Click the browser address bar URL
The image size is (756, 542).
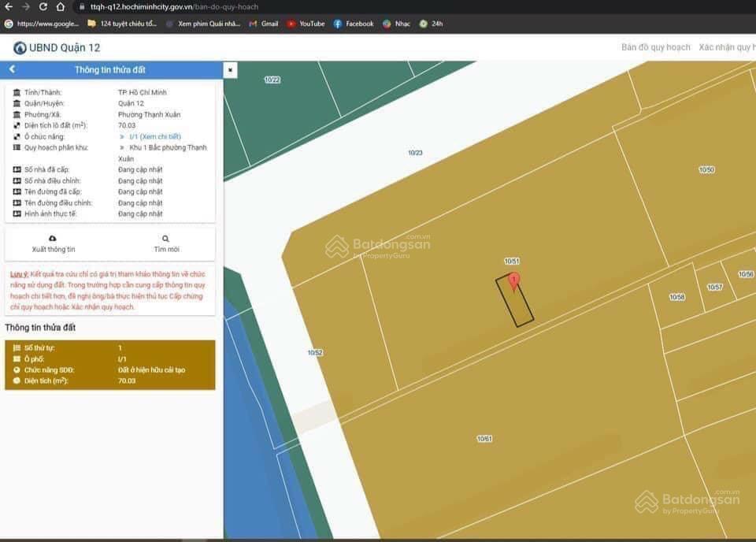pos(173,6)
